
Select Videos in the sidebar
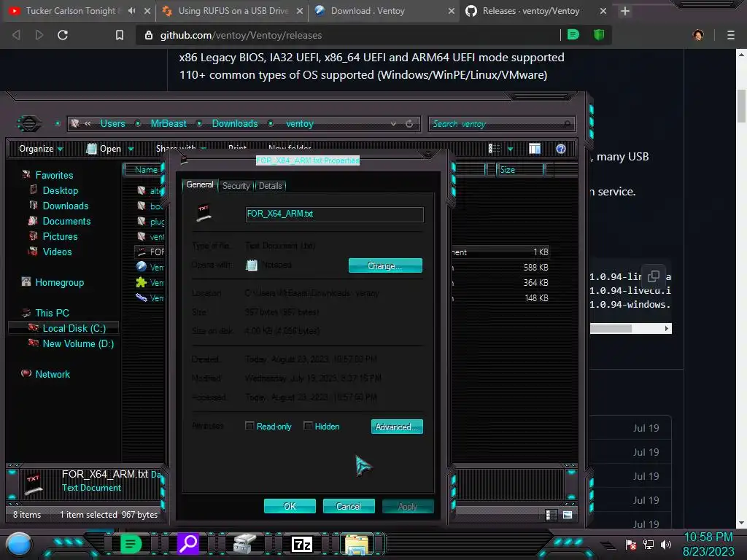point(57,252)
